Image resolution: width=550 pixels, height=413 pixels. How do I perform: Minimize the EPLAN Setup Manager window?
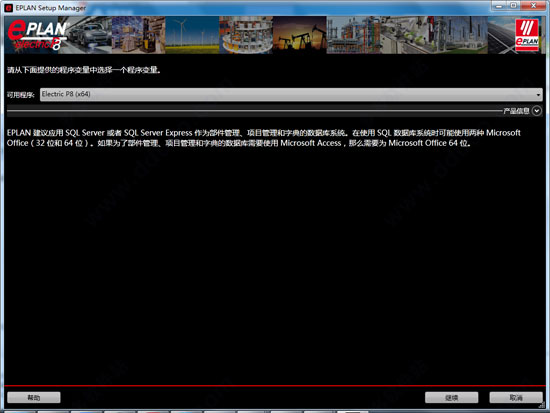point(499,6)
